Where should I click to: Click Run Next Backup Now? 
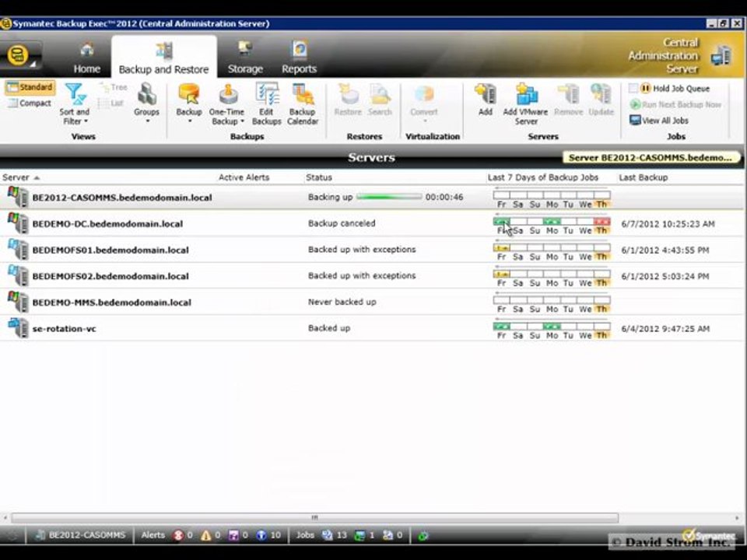(x=675, y=104)
